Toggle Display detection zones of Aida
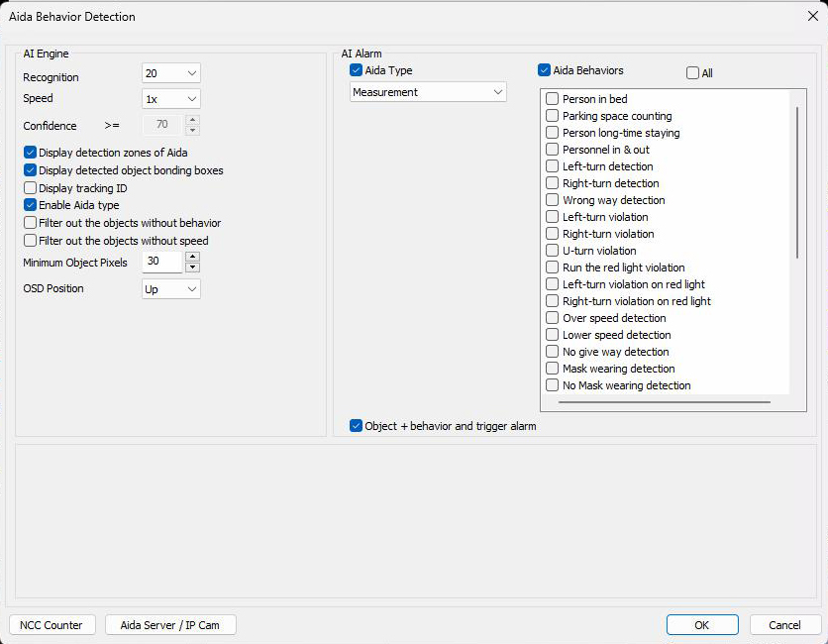 point(30,153)
